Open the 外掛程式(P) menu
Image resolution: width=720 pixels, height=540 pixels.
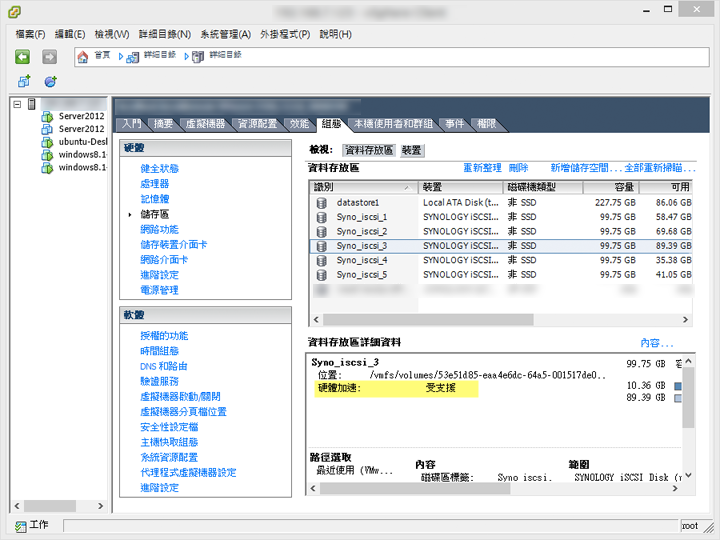tap(285, 34)
